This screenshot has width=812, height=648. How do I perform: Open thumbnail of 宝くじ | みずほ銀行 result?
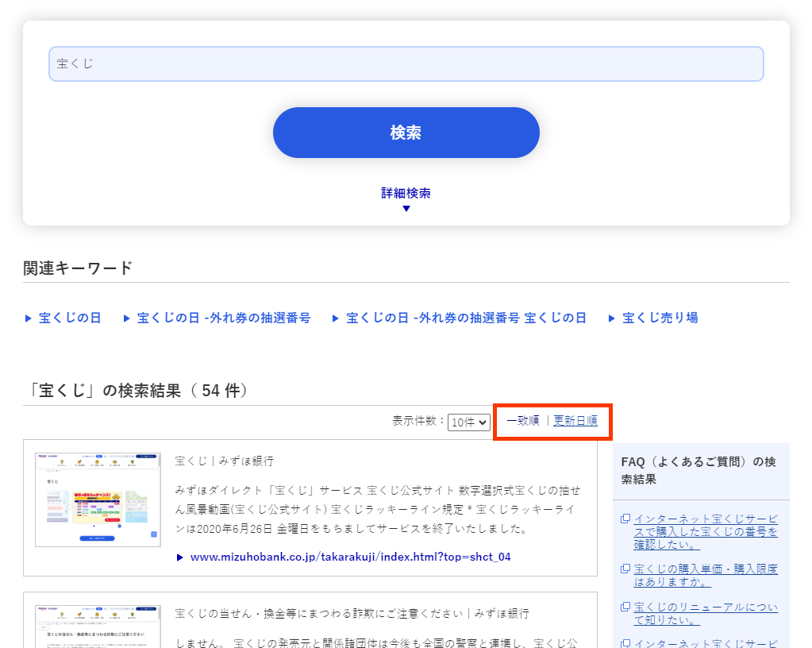pyautogui.click(x=98, y=499)
